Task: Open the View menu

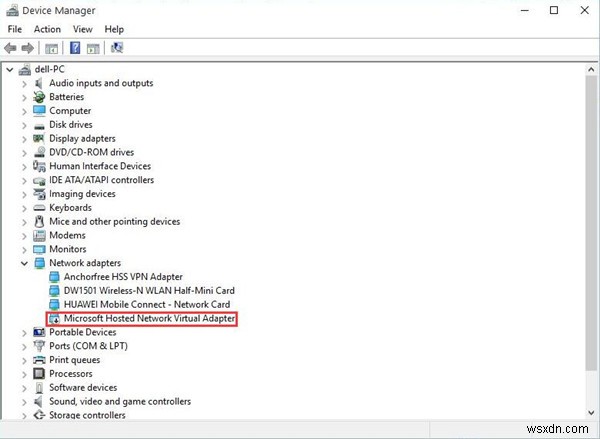Action: click(83, 29)
